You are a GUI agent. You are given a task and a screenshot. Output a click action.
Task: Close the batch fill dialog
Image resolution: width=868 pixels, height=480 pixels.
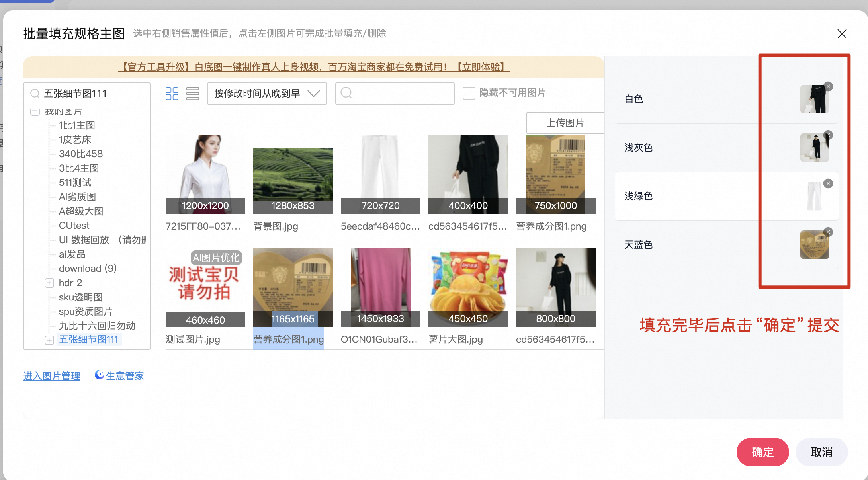click(842, 34)
